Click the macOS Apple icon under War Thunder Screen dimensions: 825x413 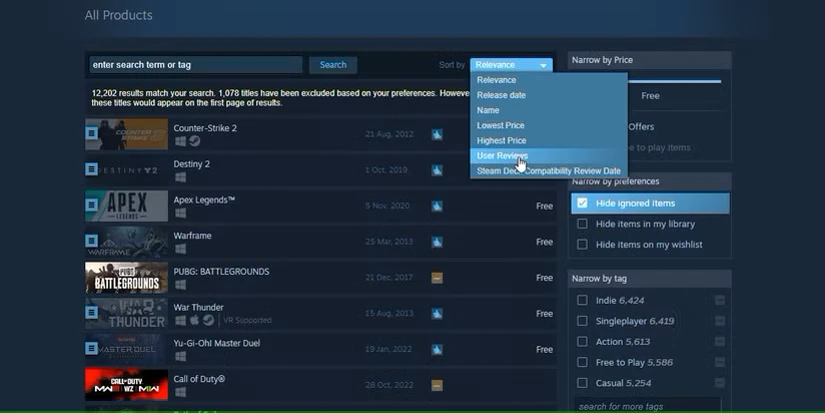tap(195, 320)
